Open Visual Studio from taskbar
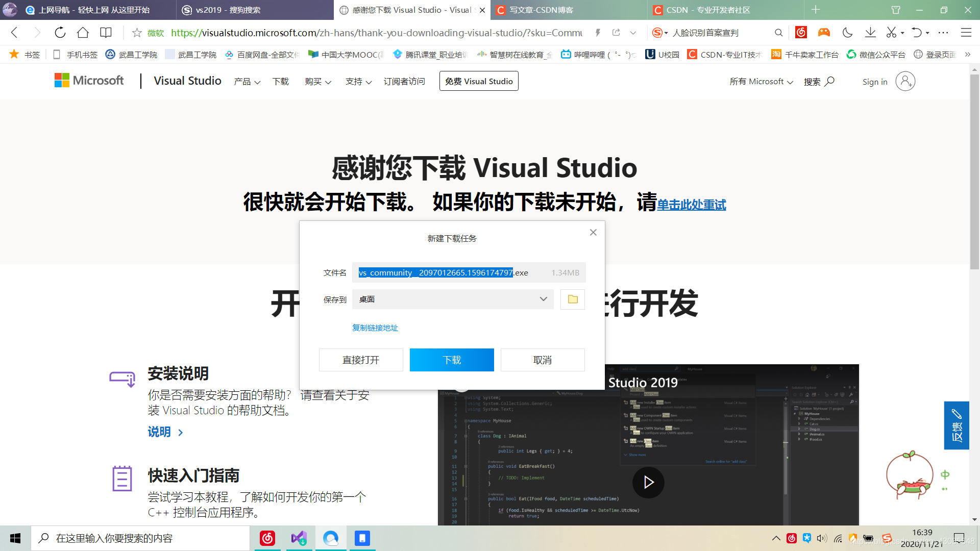 click(299, 538)
